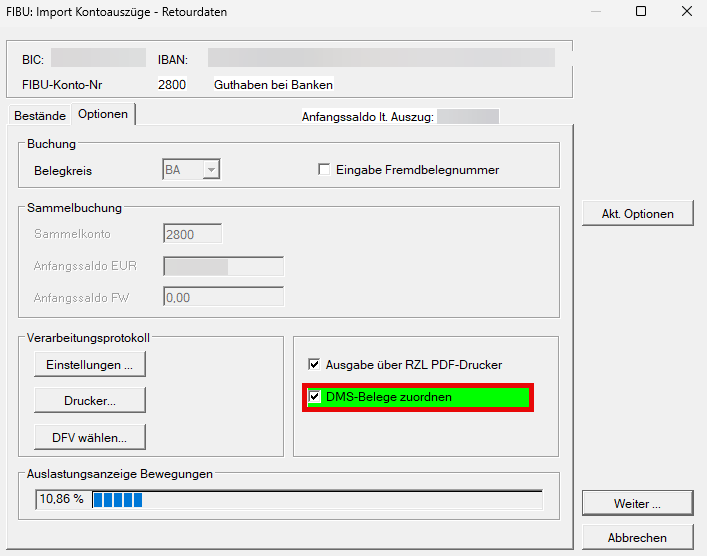
Task: Cancel the import with Abbrechen
Action: point(637,537)
